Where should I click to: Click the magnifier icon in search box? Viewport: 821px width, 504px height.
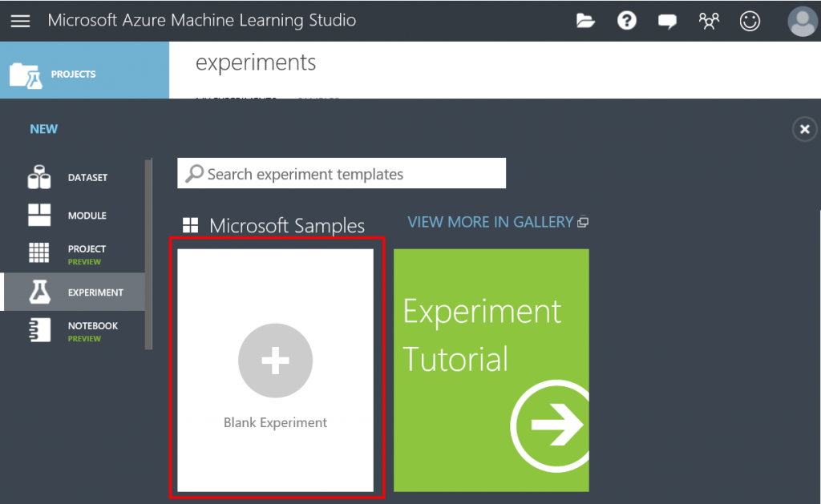(194, 173)
